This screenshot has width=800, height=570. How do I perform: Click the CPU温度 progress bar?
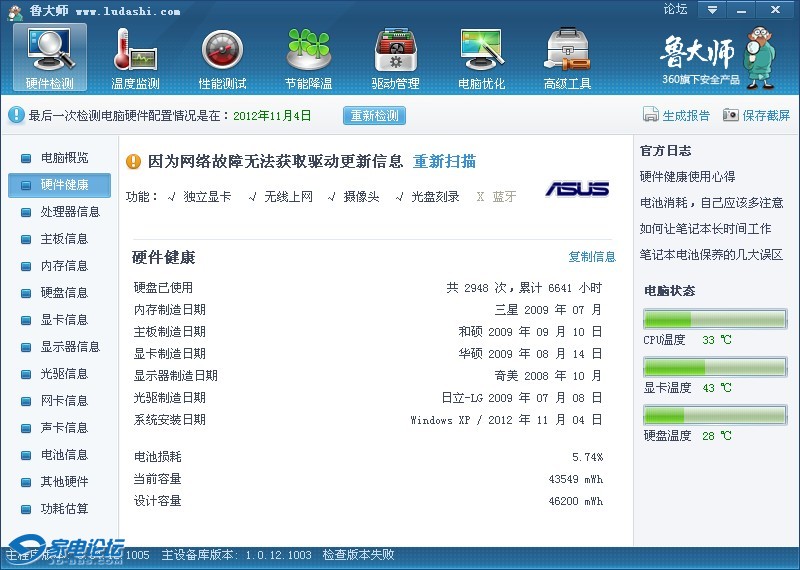tap(714, 319)
